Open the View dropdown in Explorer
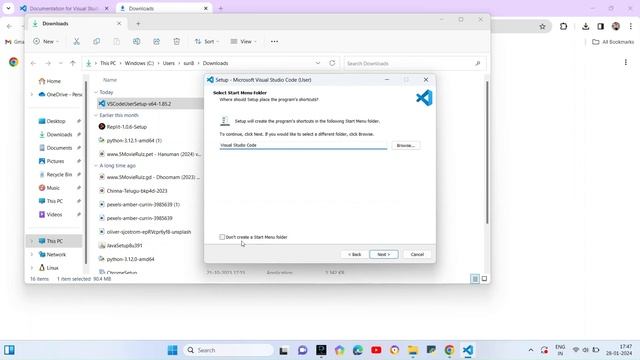The height and width of the screenshot is (360, 640). (x=243, y=41)
